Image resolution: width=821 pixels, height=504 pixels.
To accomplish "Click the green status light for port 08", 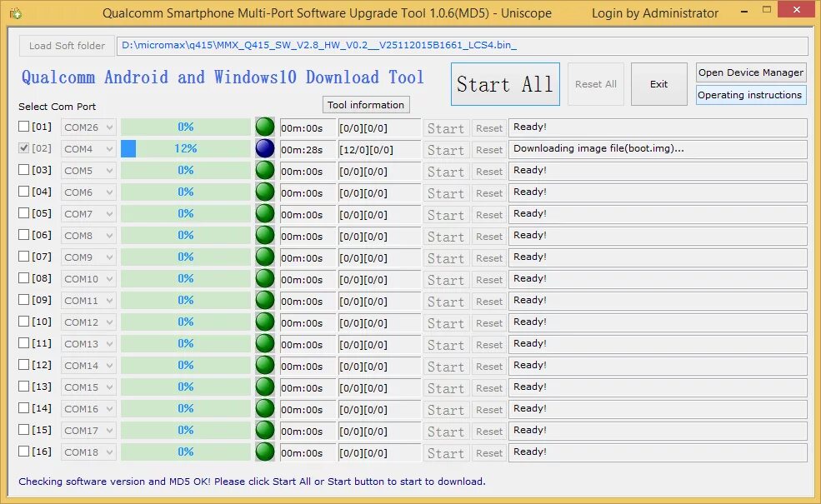I will click(265, 279).
